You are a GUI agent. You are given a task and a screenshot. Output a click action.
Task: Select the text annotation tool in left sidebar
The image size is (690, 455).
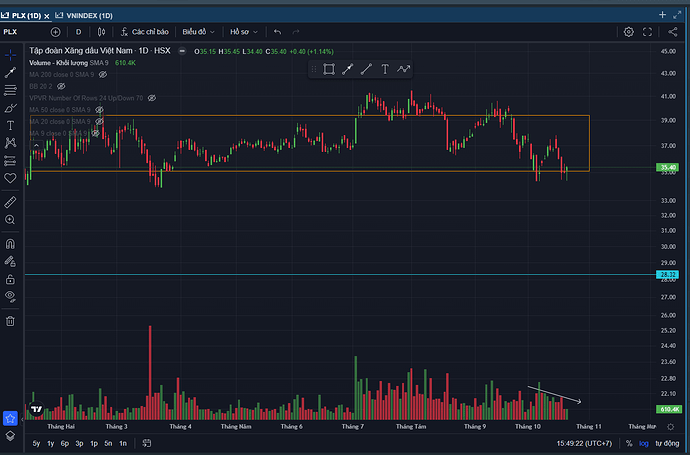[10, 124]
